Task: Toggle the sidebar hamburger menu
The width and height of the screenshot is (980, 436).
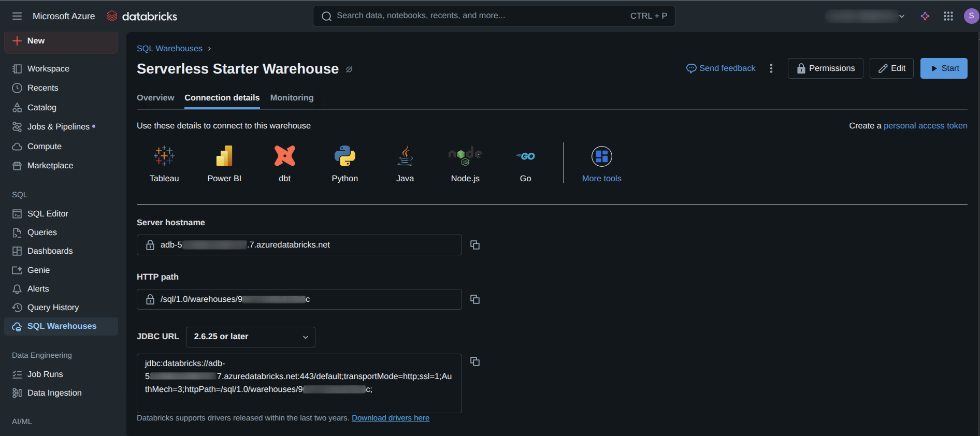Action: click(17, 16)
